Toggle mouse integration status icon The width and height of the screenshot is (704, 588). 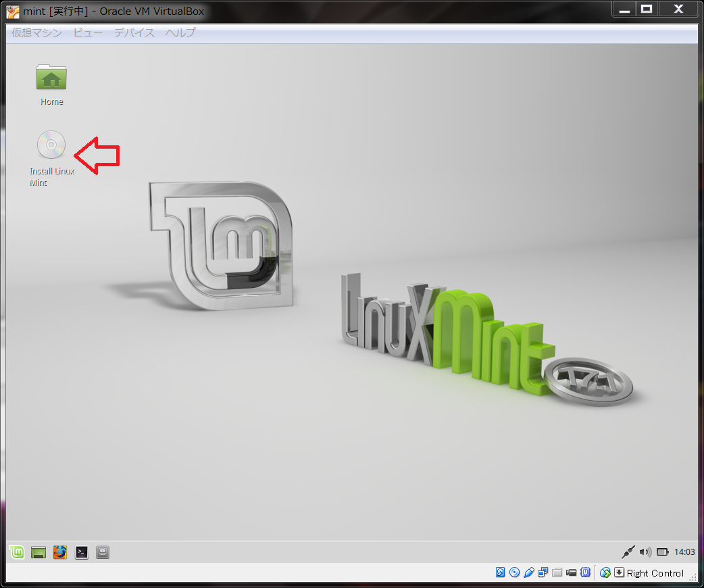click(x=605, y=573)
